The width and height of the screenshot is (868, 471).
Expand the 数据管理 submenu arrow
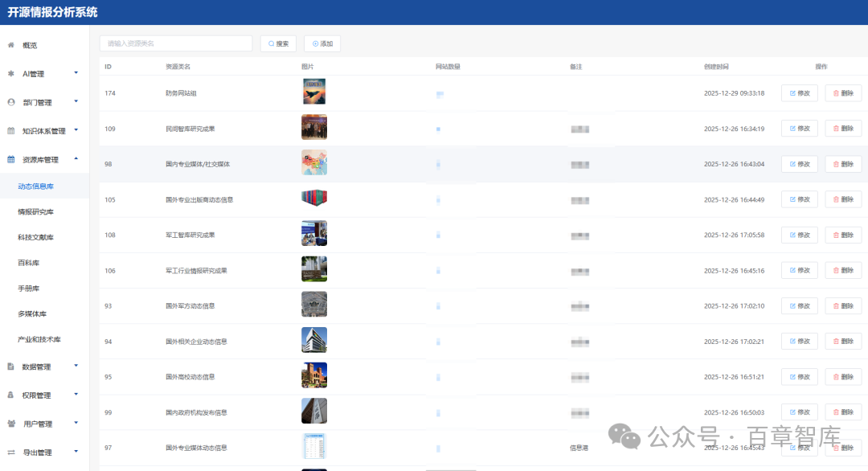click(x=76, y=366)
